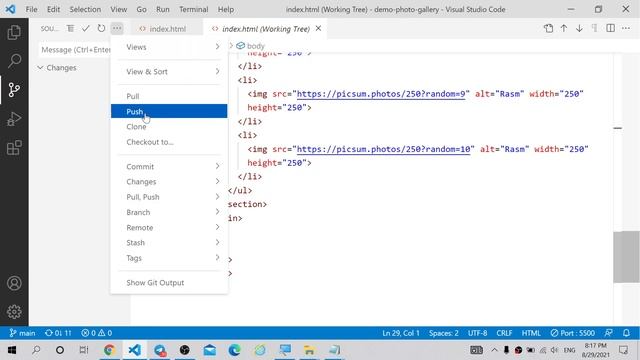Image resolution: width=640 pixels, height=360 pixels.
Task: Open Chrome from the taskbar
Action: [x=109, y=350]
